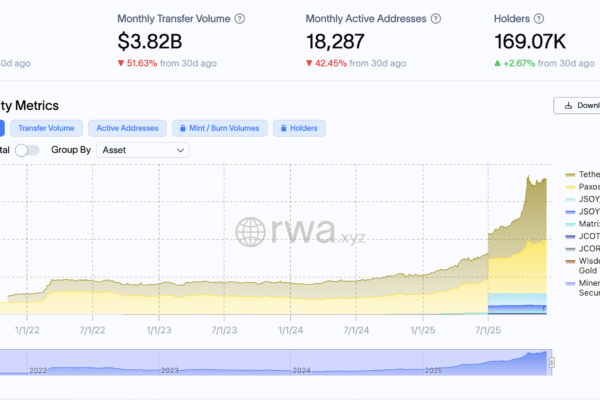Click the Download button
This screenshot has width=600, height=400.
(x=577, y=105)
